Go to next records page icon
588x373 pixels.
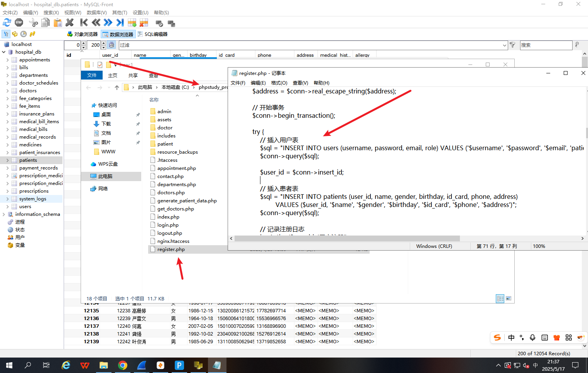108,23
